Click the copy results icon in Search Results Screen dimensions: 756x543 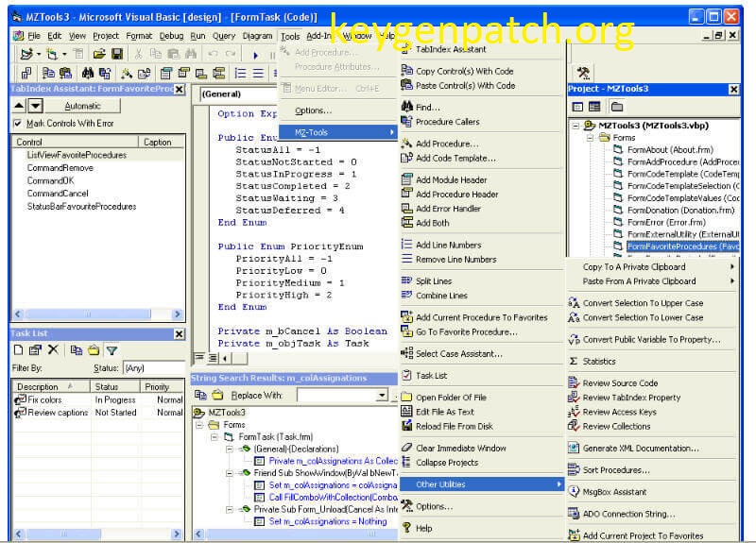[200, 395]
